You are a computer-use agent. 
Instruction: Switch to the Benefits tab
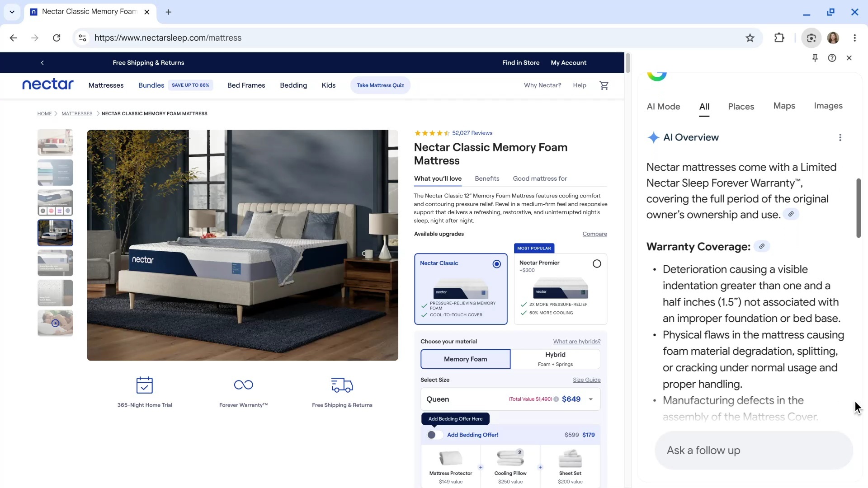[487, 179]
